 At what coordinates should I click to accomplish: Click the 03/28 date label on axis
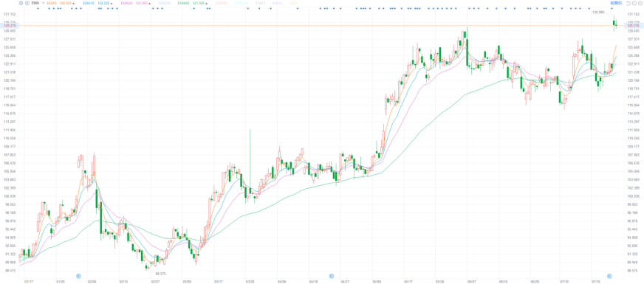point(250,282)
